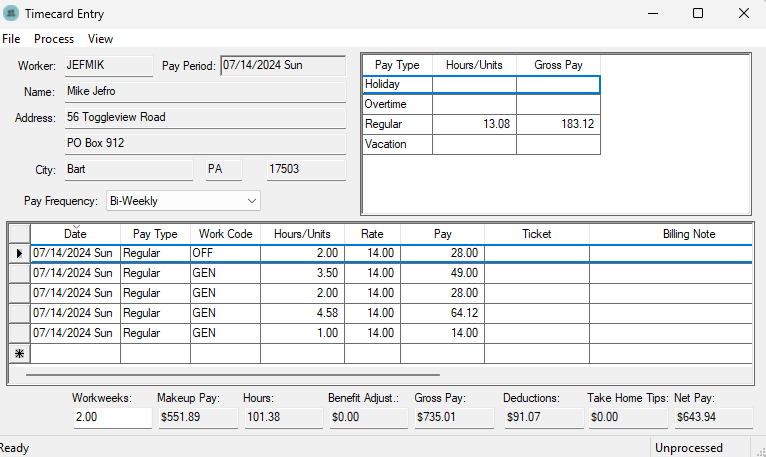Select the OFF work code cell
The height and width of the screenshot is (457, 766).
click(225, 254)
